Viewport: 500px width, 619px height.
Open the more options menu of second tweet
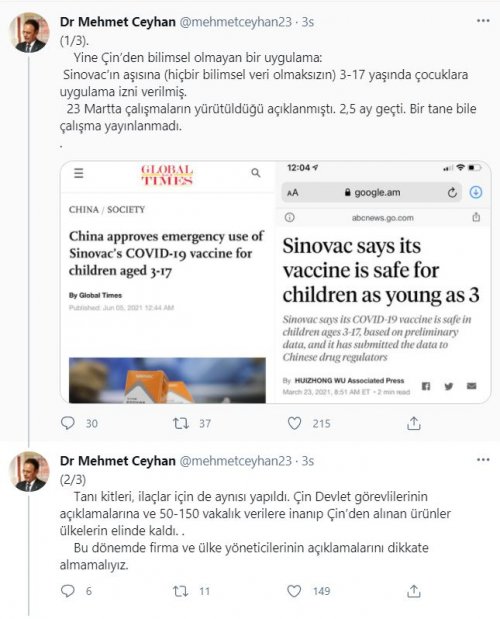coord(483,460)
